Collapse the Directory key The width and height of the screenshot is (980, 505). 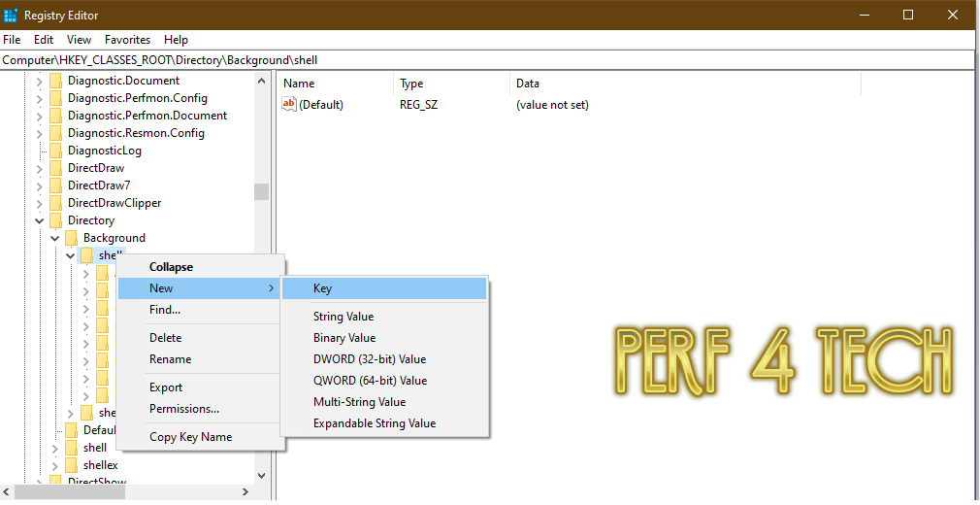(40, 220)
